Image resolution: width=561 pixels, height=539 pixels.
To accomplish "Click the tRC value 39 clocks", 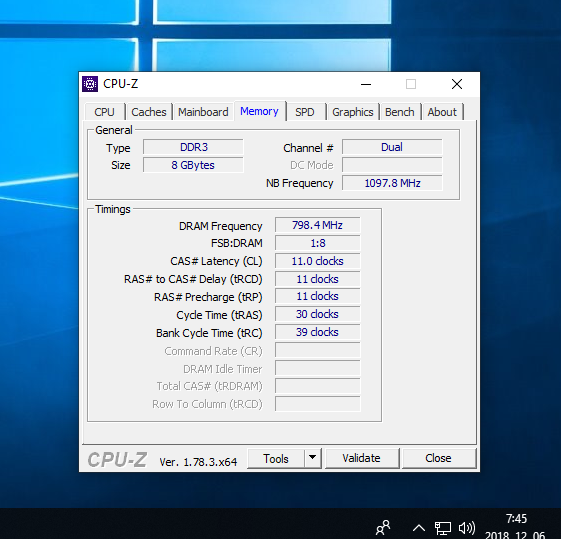I will (x=318, y=332).
